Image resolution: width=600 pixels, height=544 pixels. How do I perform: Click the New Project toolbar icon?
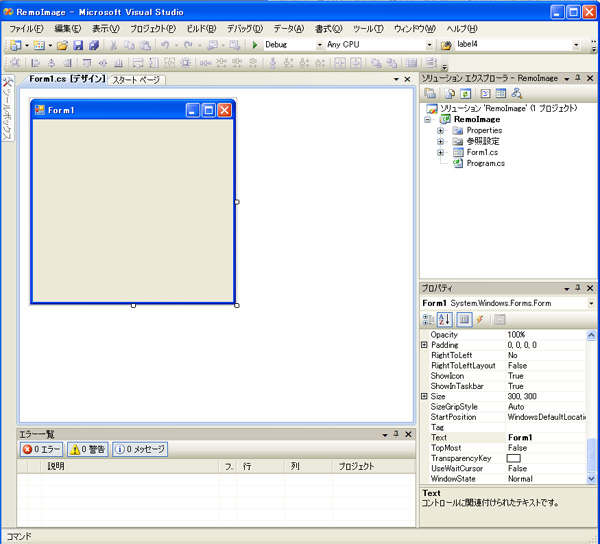click(16, 45)
